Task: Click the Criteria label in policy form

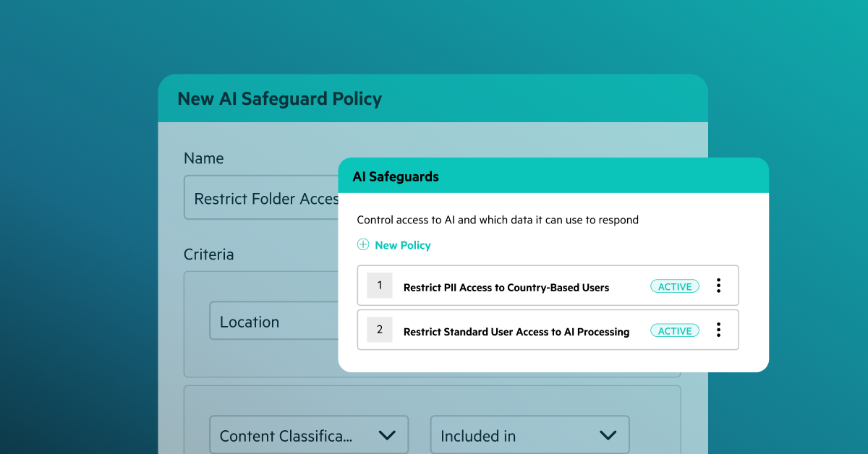Action: [209, 254]
